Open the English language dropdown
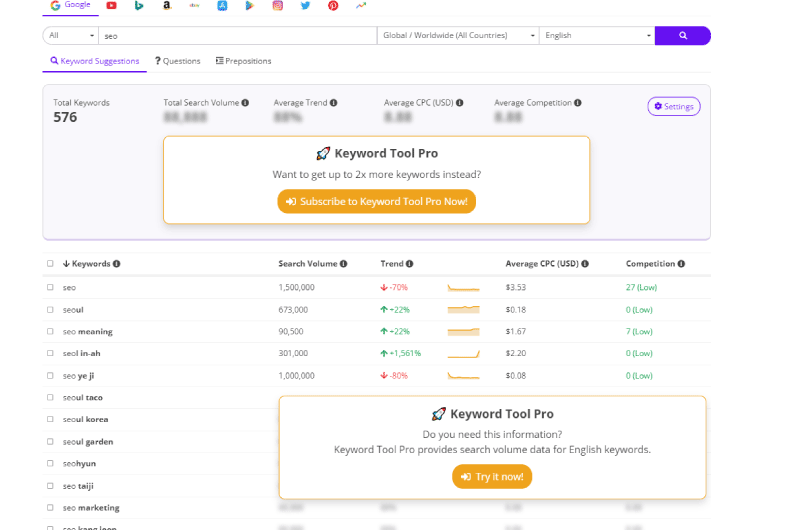This screenshot has width=800, height=530. 597,36
